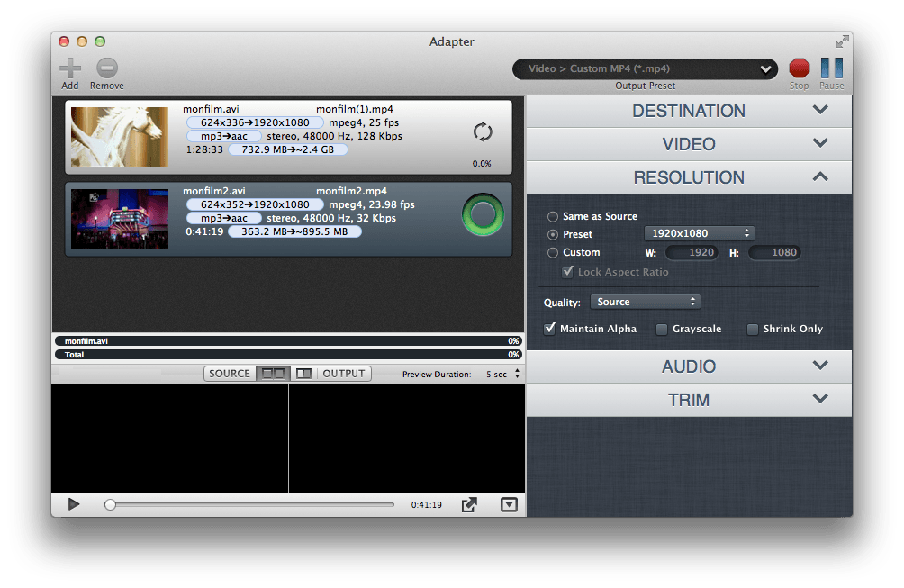
Task: Click the Add file plus icon
Action: [70, 68]
